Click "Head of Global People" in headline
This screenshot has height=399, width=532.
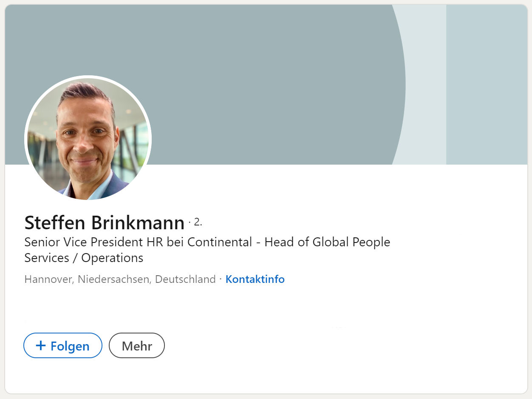327,242
